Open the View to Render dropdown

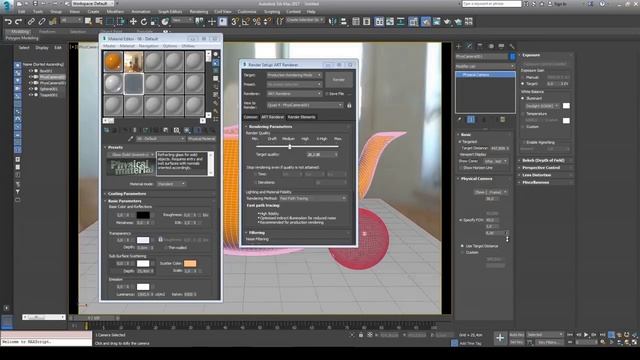(305, 105)
